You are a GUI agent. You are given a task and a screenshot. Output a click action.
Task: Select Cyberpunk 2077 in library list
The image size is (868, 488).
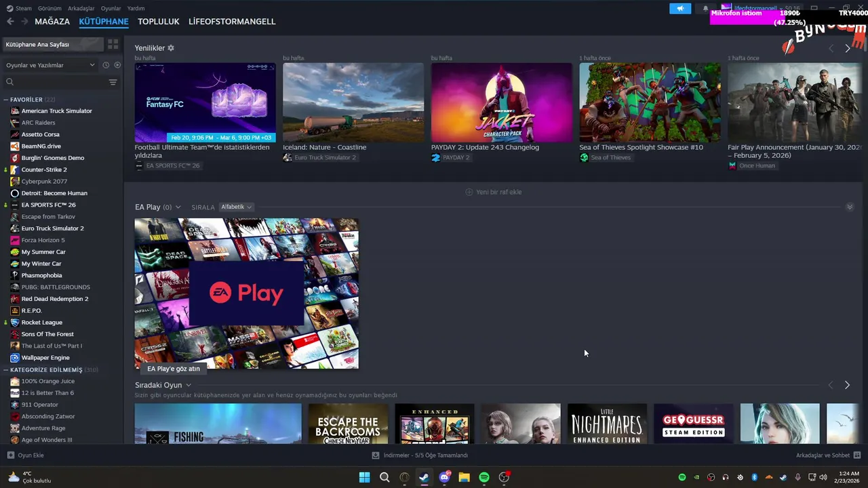click(x=44, y=182)
